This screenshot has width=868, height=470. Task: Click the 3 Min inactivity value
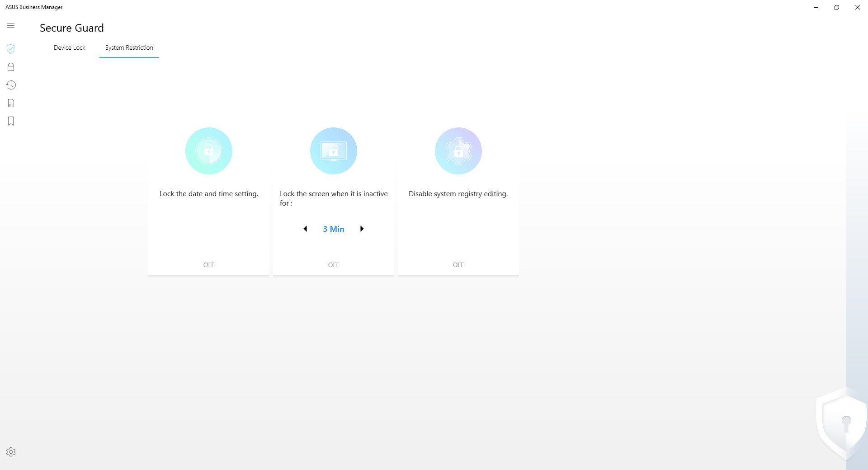(x=333, y=229)
